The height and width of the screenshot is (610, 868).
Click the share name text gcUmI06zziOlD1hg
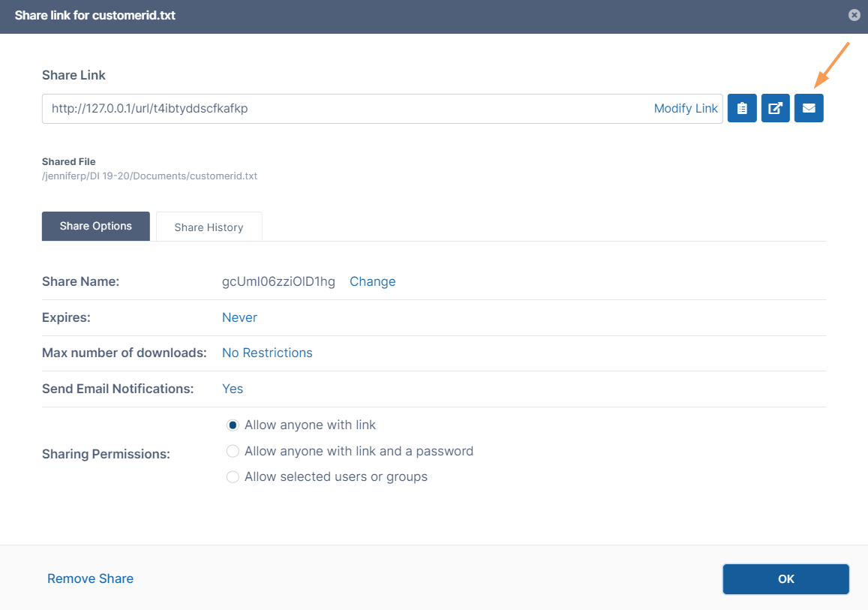tap(278, 281)
